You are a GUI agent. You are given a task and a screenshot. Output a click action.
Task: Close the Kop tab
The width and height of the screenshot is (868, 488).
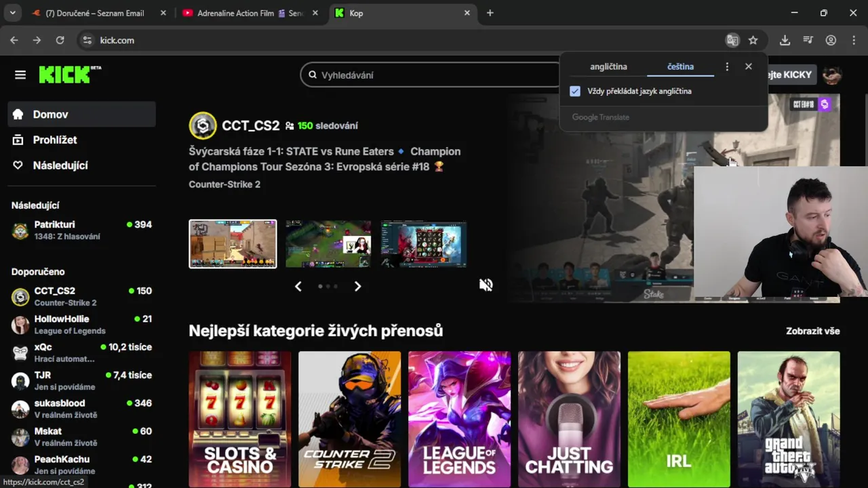tap(467, 13)
